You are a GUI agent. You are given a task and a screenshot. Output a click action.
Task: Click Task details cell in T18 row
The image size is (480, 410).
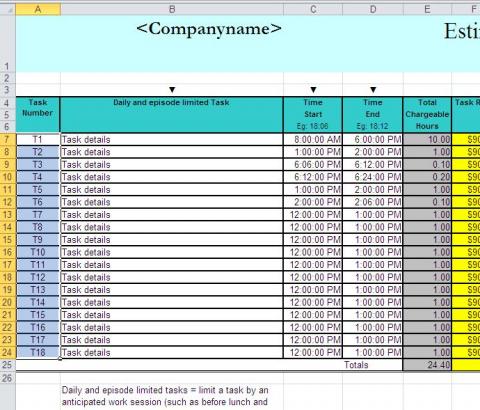(x=172, y=352)
